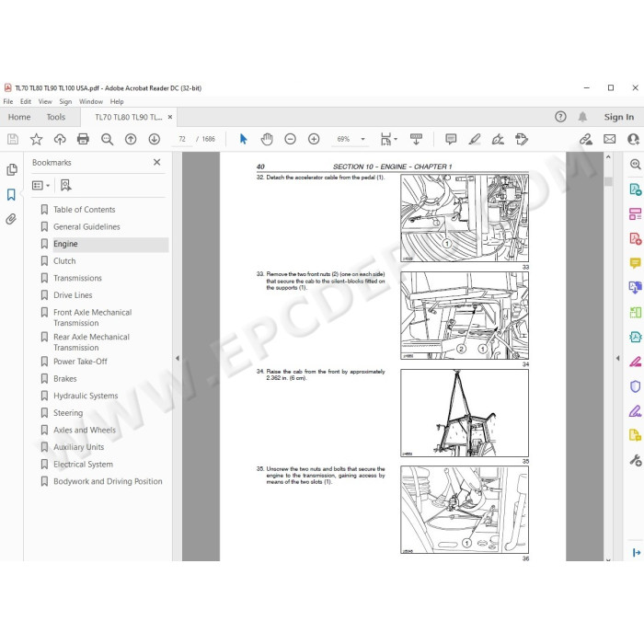Click the Save file icon
644x644 pixels.
(13, 139)
